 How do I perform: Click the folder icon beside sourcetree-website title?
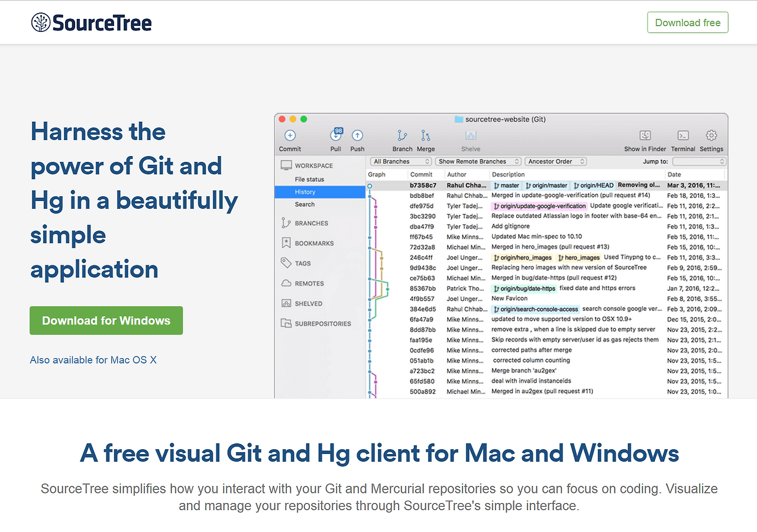(458, 119)
